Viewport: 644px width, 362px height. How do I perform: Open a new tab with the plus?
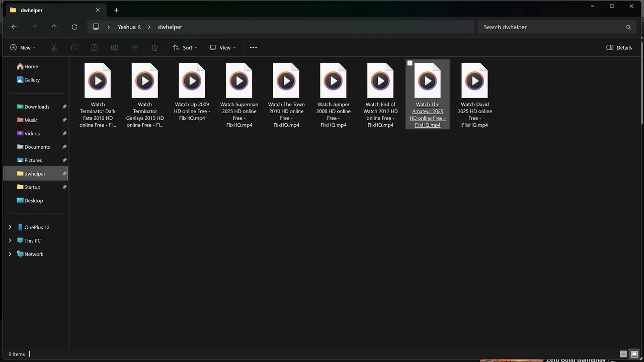(116, 10)
